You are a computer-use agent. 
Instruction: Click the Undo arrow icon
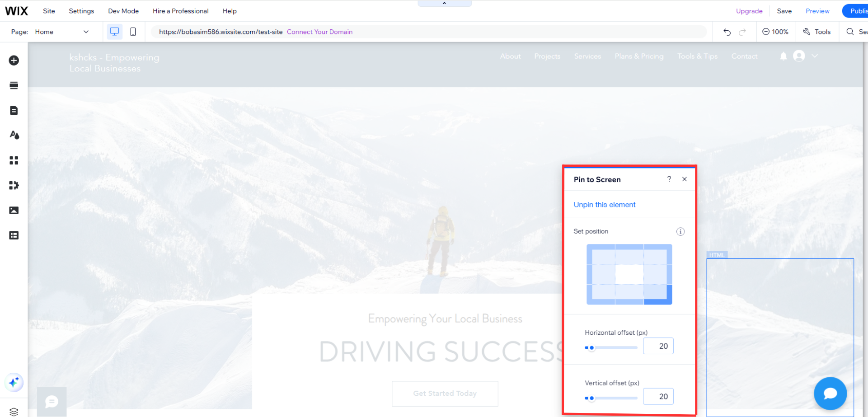727,32
